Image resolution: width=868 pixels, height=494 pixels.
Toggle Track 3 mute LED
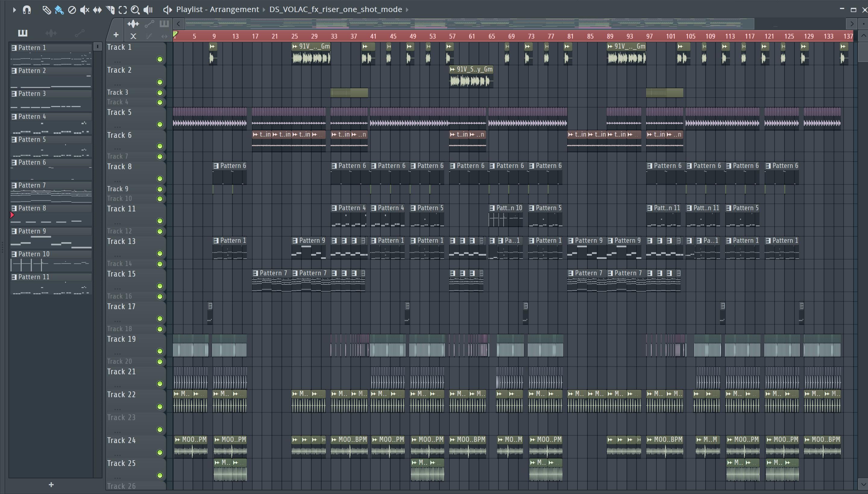click(160, 93)
